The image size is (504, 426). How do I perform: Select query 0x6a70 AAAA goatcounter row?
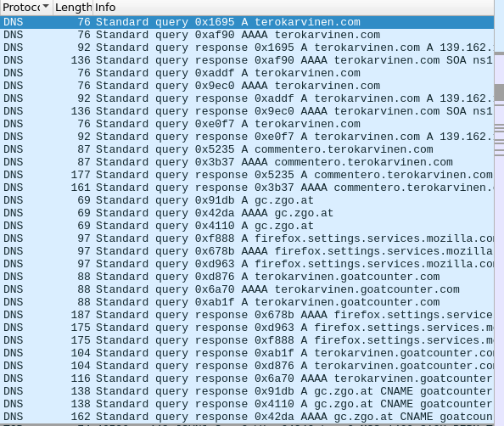tap(247, 289)
